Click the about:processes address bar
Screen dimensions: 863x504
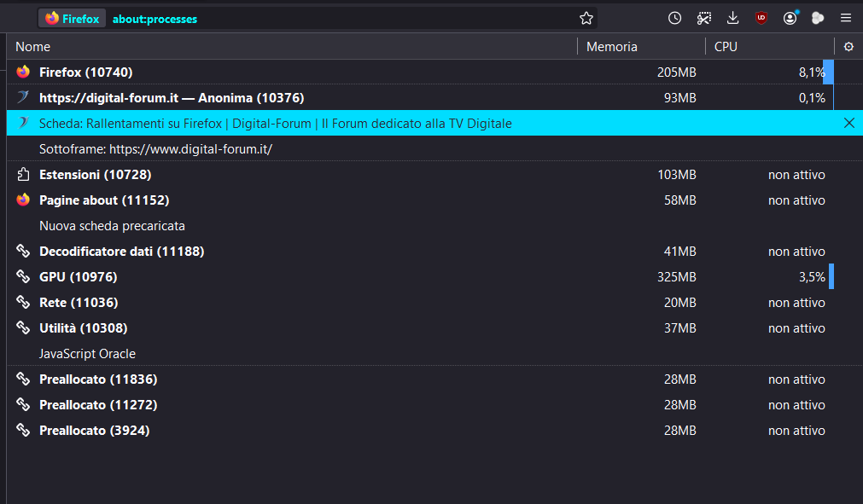tap(341, 19)
